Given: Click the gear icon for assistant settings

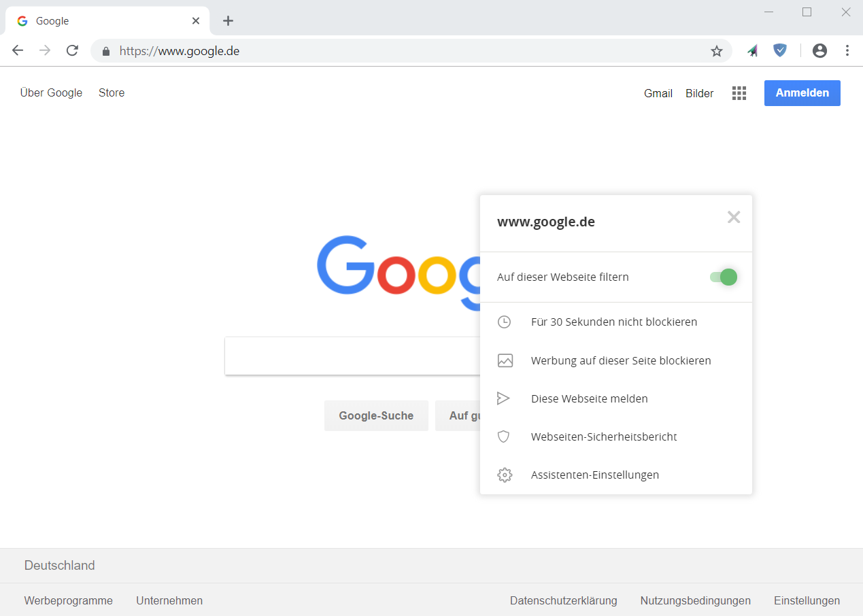Looking at the screenshot, I should [505, 475].
